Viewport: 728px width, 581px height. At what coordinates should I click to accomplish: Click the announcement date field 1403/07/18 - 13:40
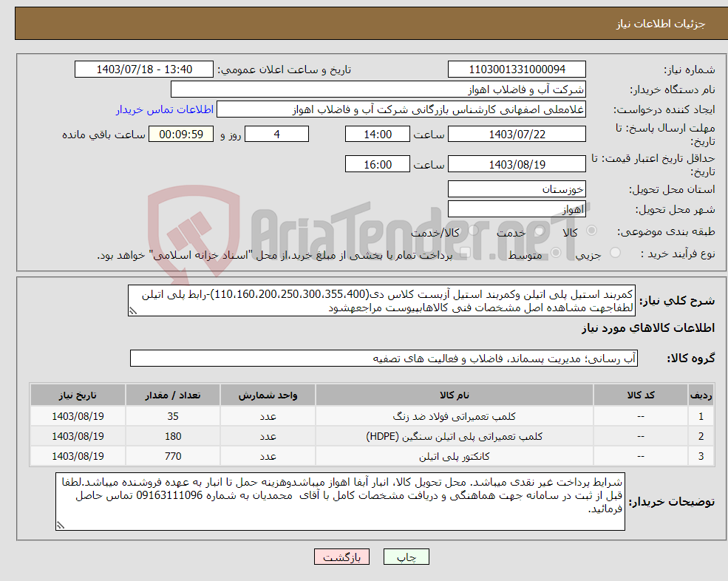(144, 69)
